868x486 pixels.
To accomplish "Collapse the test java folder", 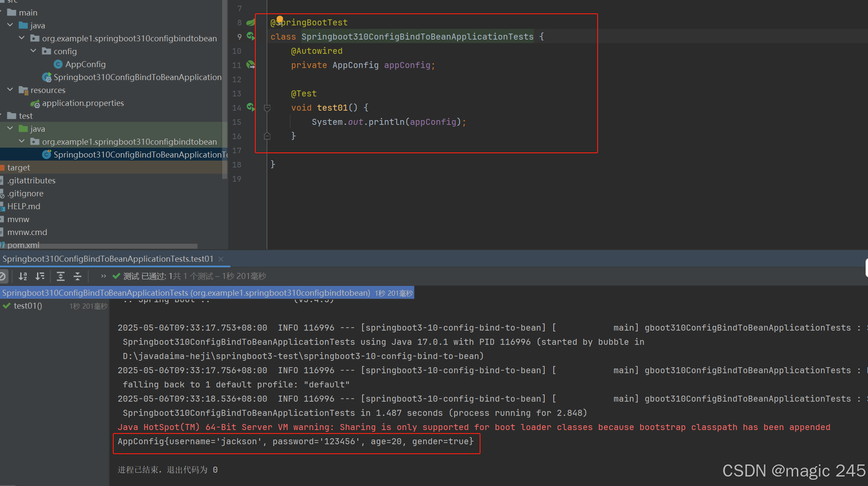I will pyautogui.click(x=10, y=128).
